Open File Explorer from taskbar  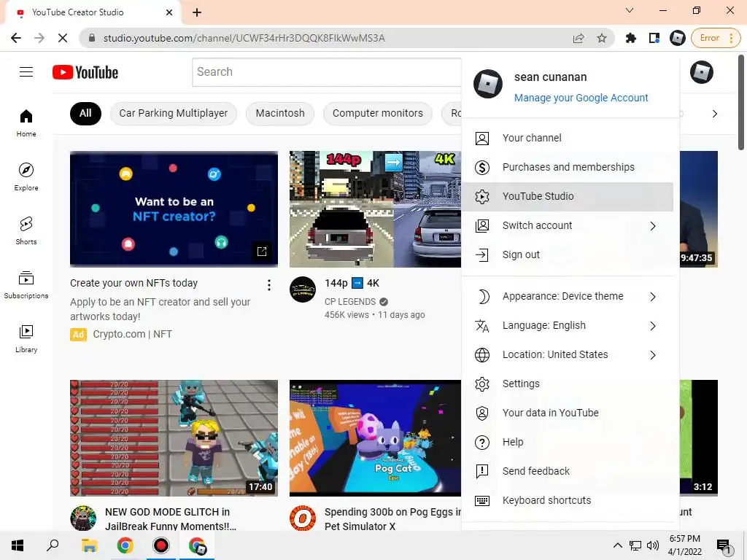tap(89, 545)
